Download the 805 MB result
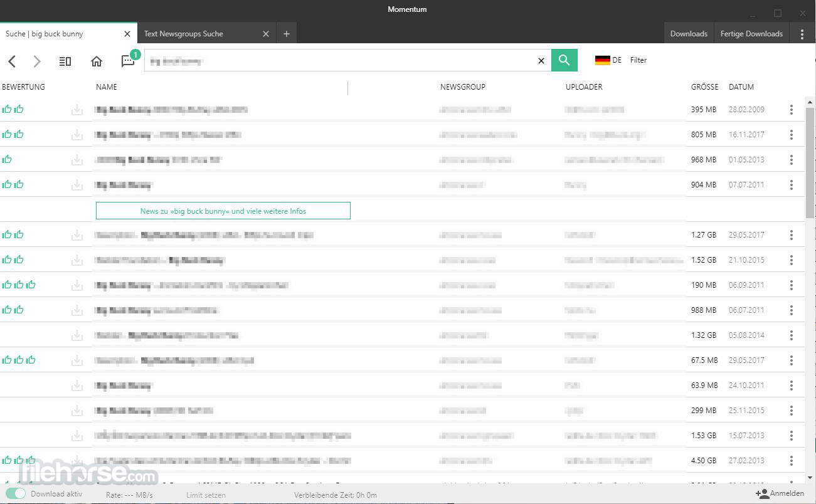This screenshot has width=816, height=504. [x=77, y=135]
